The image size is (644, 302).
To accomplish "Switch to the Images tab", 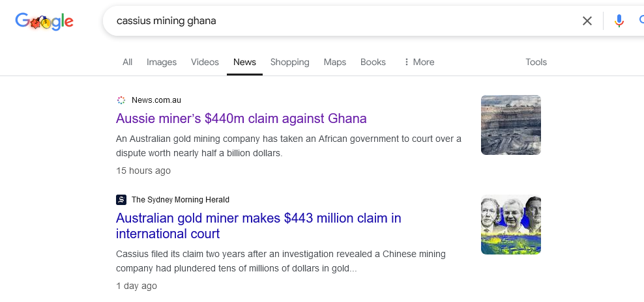I will tap(162, 62).
